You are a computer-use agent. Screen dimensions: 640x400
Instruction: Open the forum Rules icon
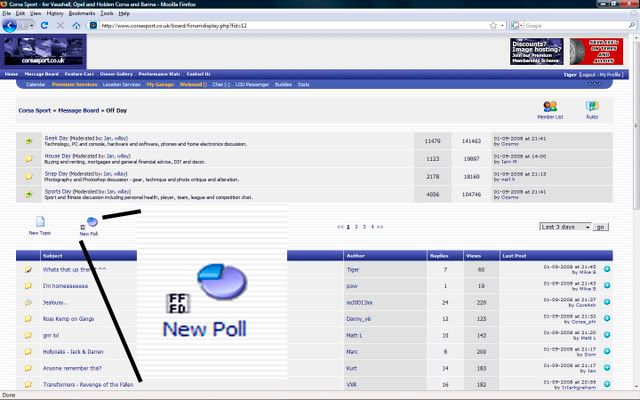pos(592,106)
